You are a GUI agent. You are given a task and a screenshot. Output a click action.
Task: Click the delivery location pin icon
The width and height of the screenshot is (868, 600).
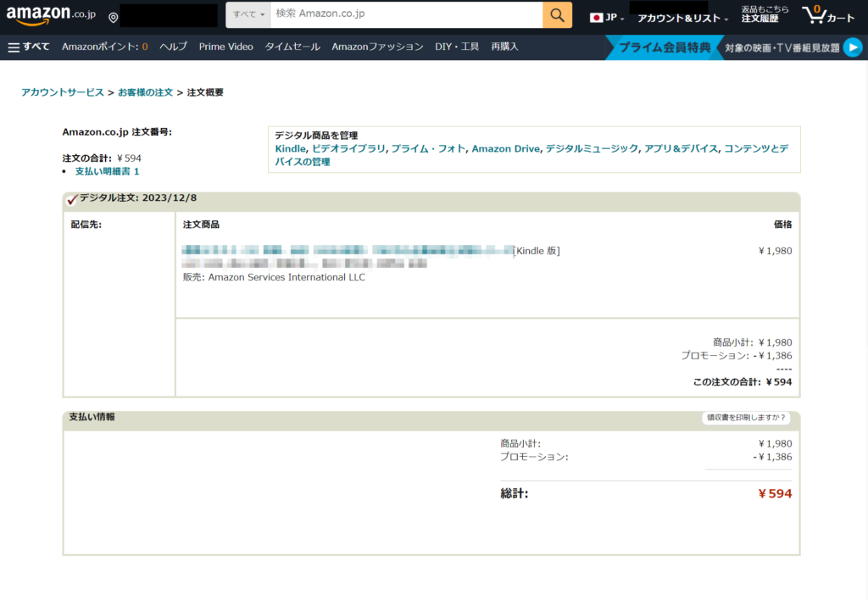[114, 18]
